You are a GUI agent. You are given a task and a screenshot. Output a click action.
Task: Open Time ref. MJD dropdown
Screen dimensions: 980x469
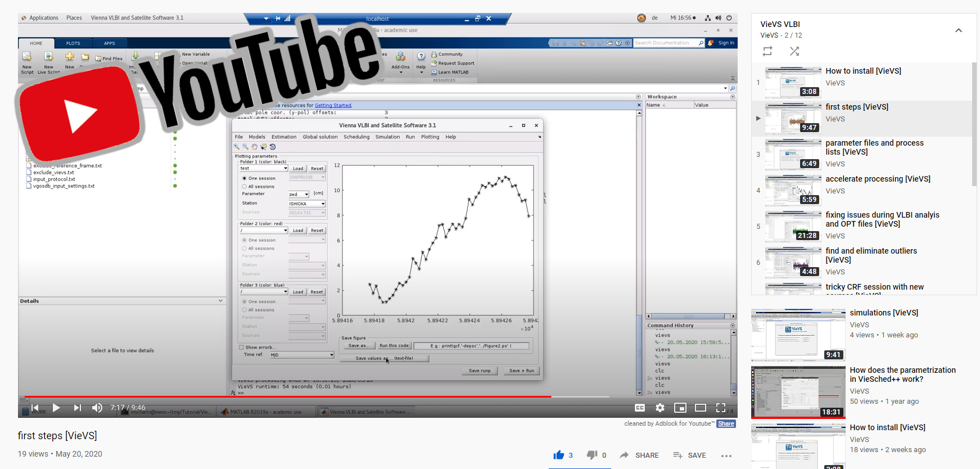click(302, 355)
